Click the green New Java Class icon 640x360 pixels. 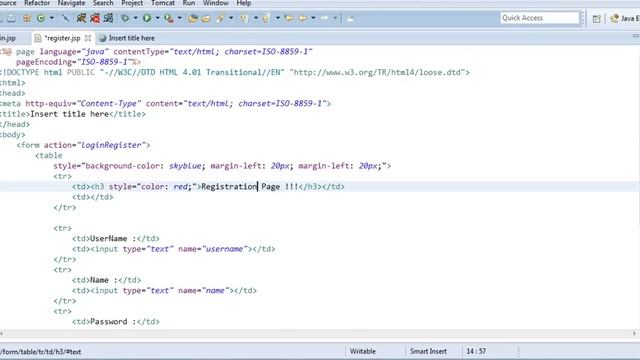41,18
